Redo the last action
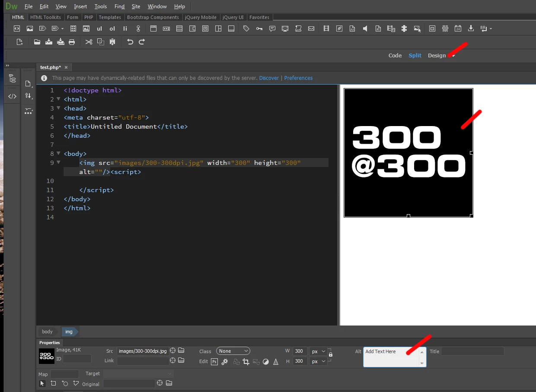Screen dimensions: 536x392 [x=142, y=42]
